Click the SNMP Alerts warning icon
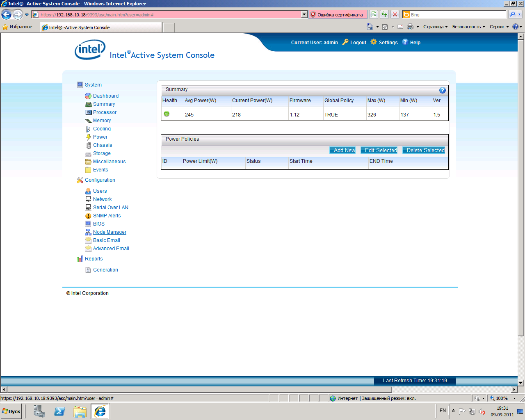 (x=88, y=216)
